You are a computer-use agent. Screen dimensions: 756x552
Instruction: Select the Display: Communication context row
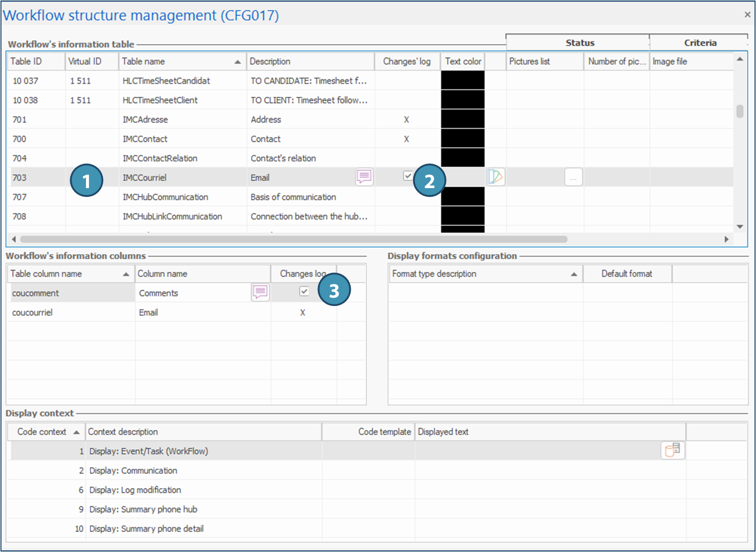click(133, 470)
